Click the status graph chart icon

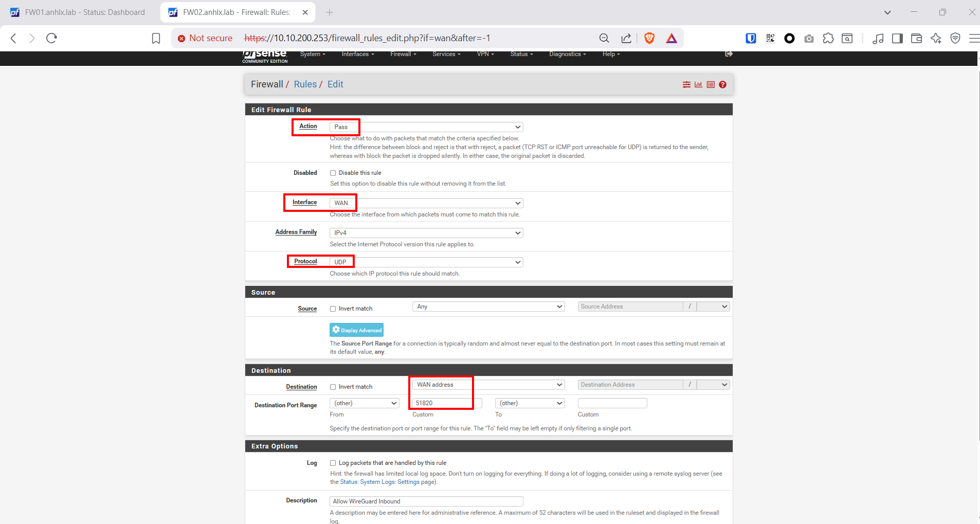[698, 85]
